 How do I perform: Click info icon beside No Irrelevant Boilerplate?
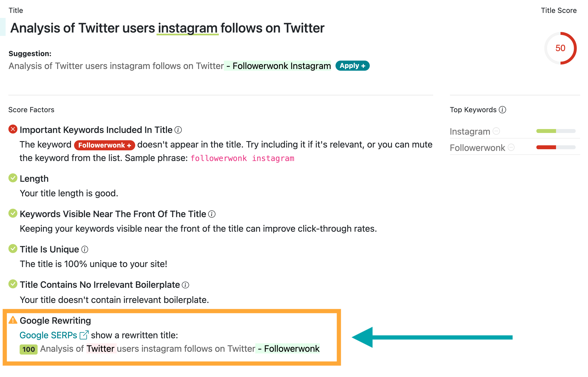185,285
